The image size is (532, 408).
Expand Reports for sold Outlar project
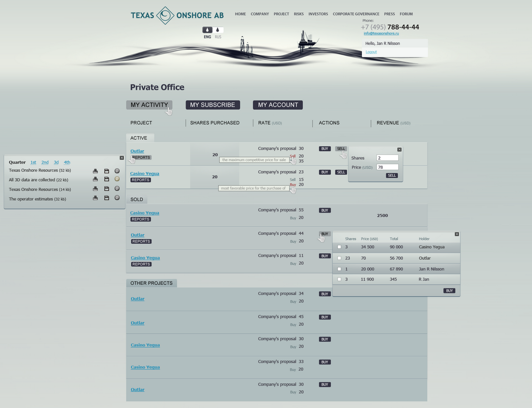point(141,241)
